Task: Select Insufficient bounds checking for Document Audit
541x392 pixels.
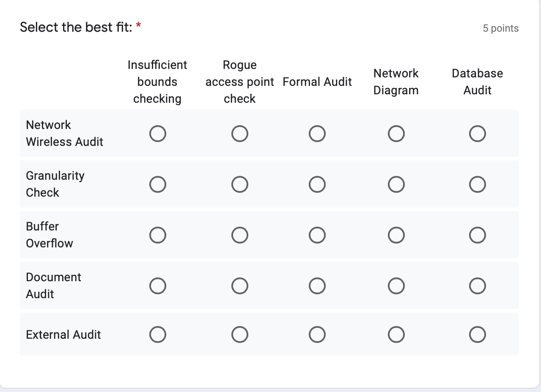Action: (x=158, y=285)
